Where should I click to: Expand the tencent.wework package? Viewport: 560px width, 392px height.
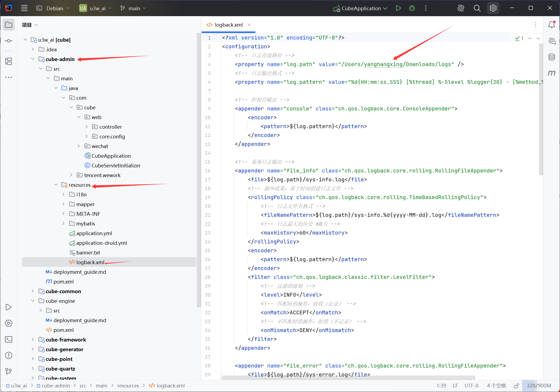(71, 175)
